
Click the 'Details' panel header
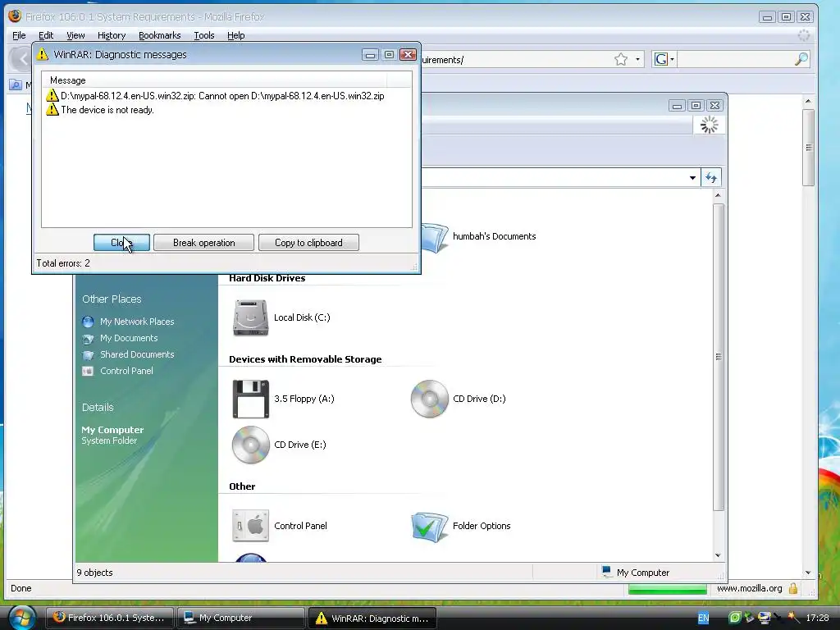(x=98, y=407)
